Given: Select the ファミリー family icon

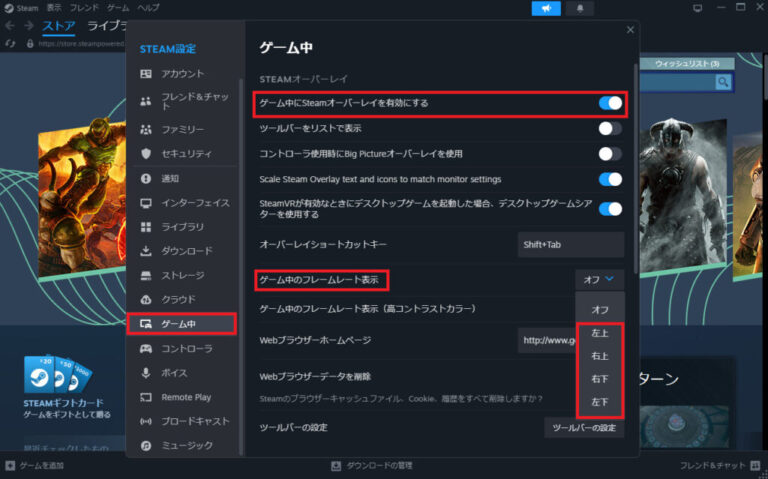Looking at the screenshot, I should [146, 129].
